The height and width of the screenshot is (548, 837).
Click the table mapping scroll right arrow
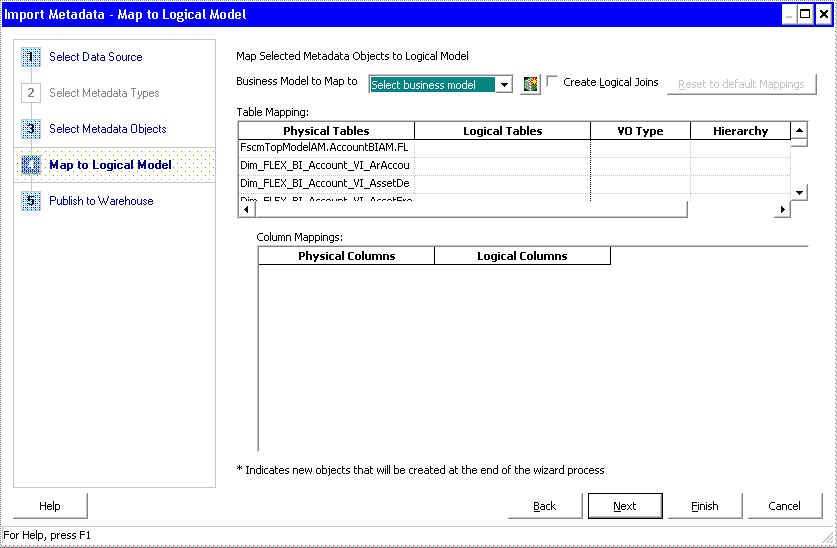(782, 210)
